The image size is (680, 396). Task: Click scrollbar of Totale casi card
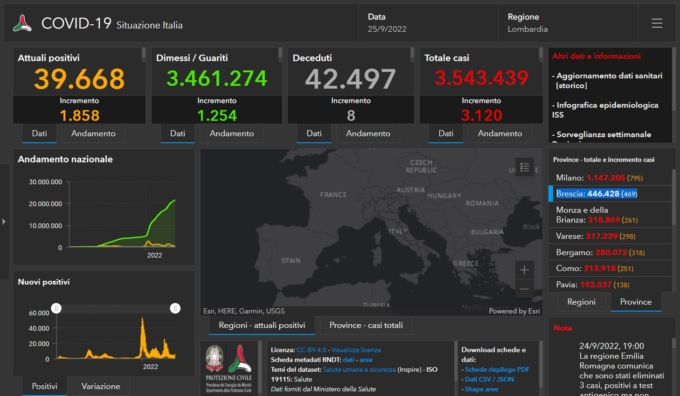pyautogui.click(x=541, y=54)
